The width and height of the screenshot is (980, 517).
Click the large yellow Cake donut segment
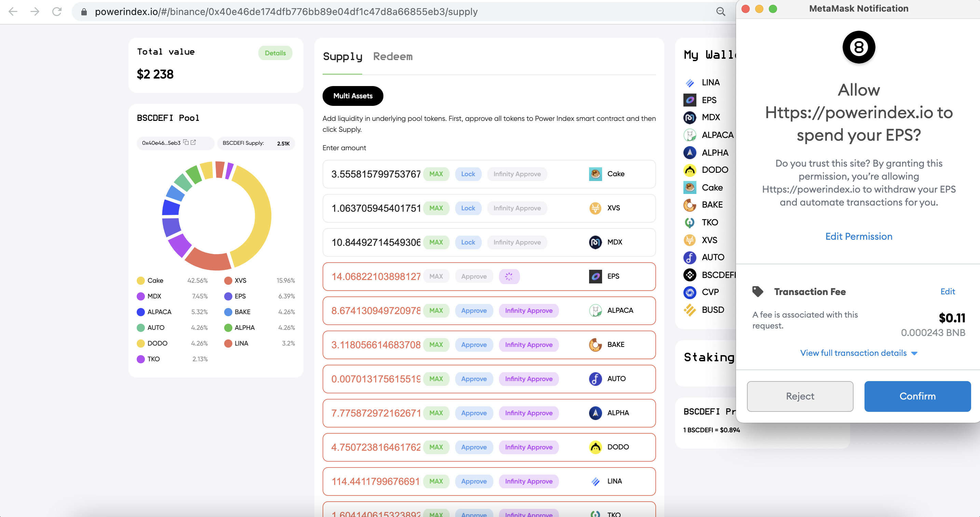click(262, 217)
